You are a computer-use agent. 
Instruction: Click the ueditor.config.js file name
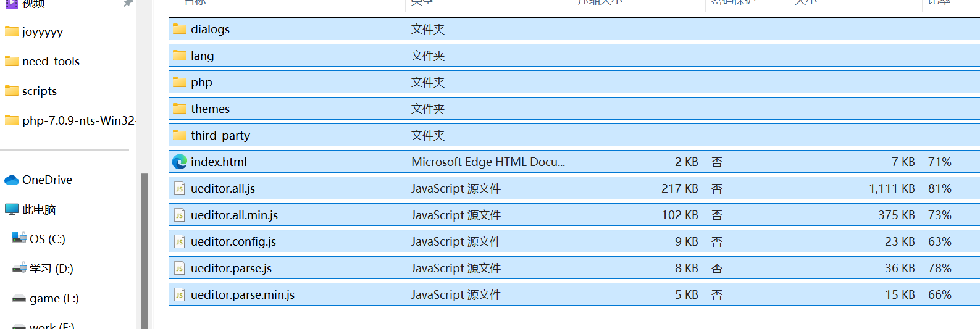click(x=233, y=241)
